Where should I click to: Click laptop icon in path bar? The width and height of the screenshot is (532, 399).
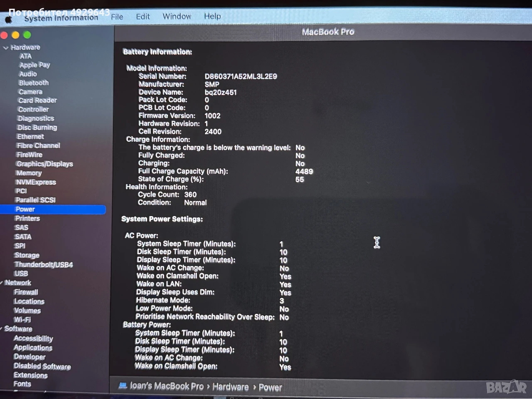(123, 386)
